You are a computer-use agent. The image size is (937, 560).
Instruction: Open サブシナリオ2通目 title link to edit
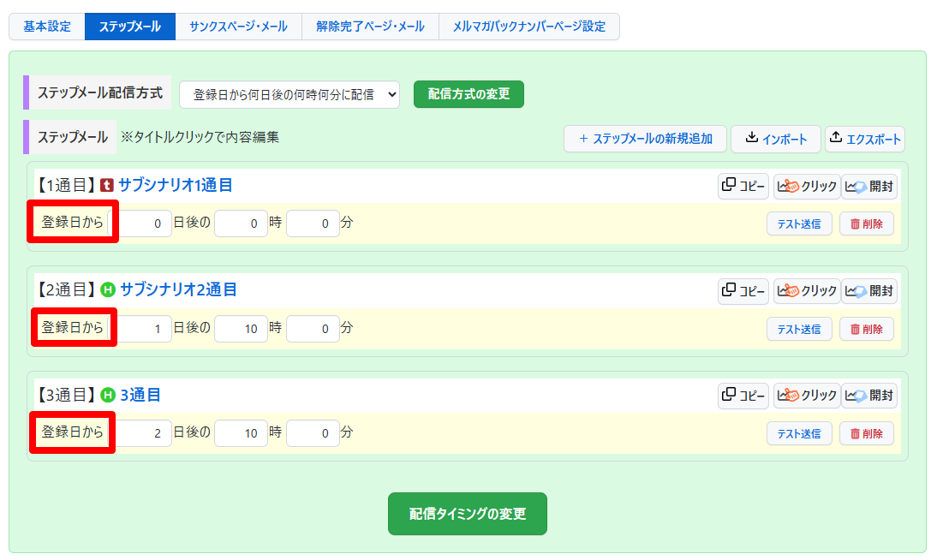178,290
